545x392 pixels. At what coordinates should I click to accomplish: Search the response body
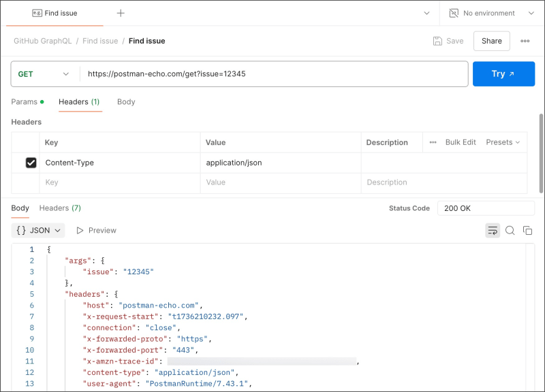click(510, 231)
